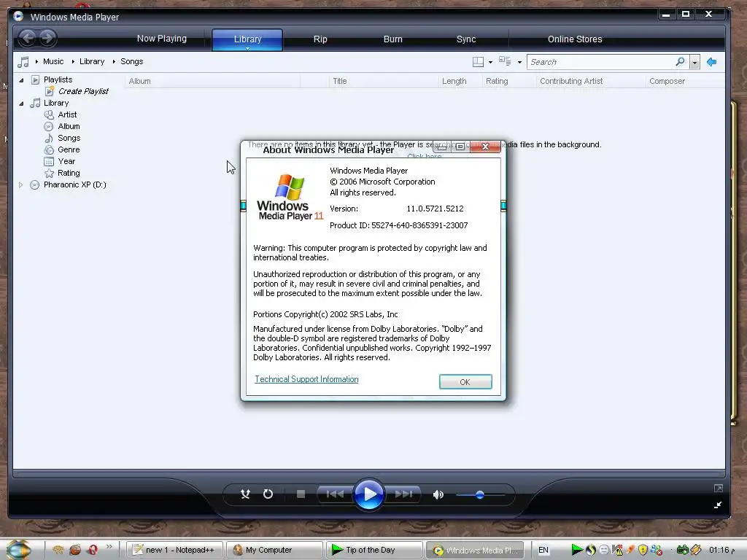Open My Computer from the taskbar
Screen dimensions: 747x560
pos(274,550)
